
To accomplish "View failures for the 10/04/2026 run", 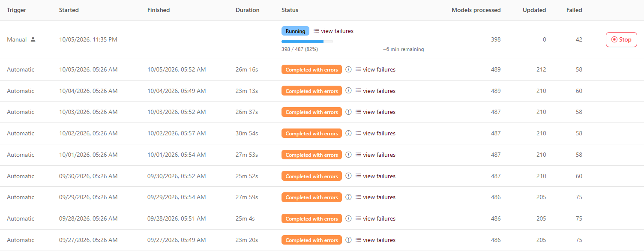I will point(375,91).
